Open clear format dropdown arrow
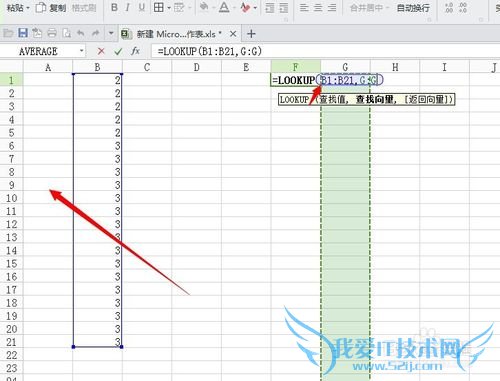500x381 pixels. pyautogui.click(x=255, y=8)
